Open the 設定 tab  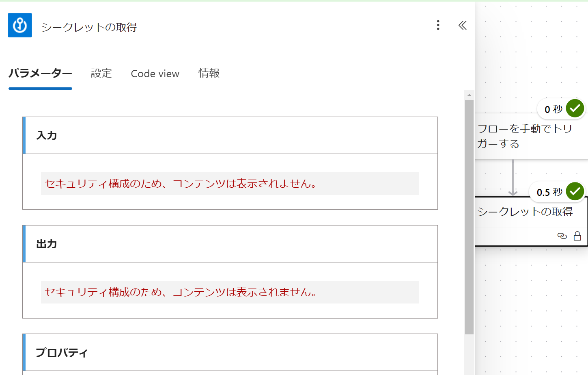pos(101,74)
